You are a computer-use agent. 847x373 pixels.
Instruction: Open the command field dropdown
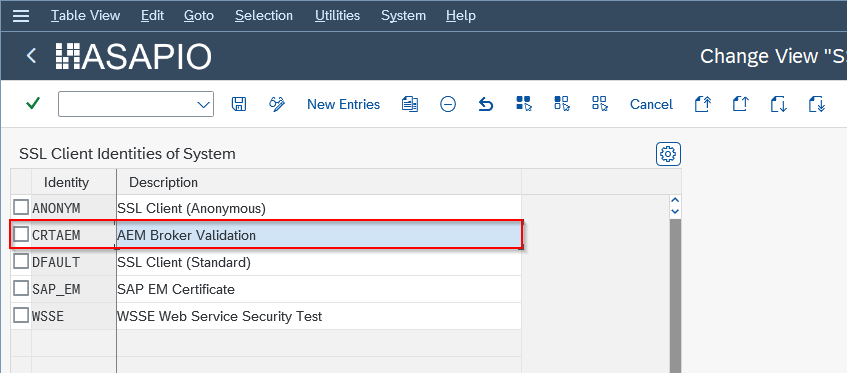pos(203,104)
